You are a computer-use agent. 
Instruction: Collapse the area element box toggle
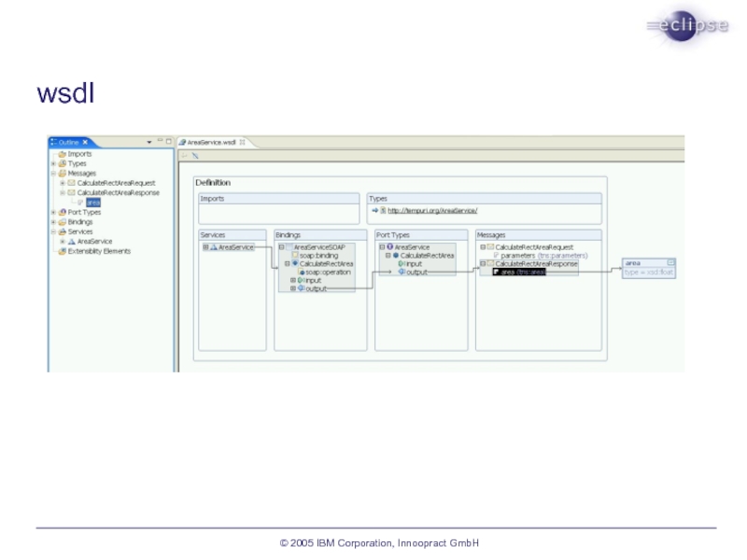[x=670, y=263]
